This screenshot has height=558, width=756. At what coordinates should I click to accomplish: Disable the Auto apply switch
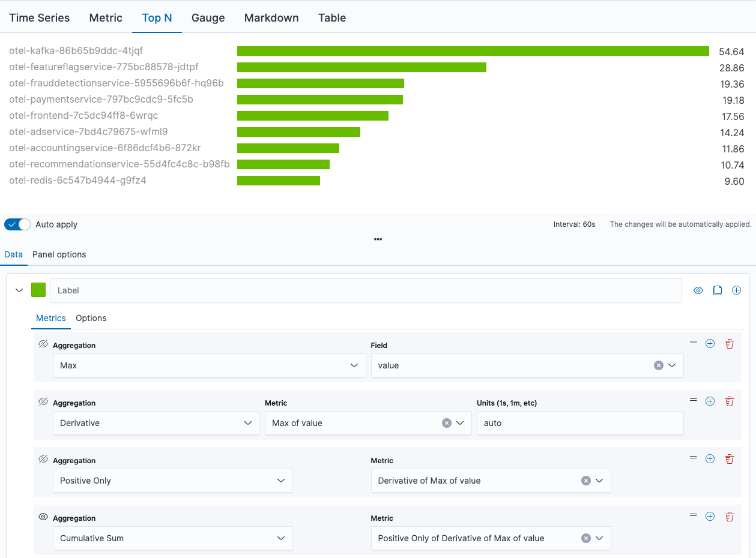(x=17, y=224)
